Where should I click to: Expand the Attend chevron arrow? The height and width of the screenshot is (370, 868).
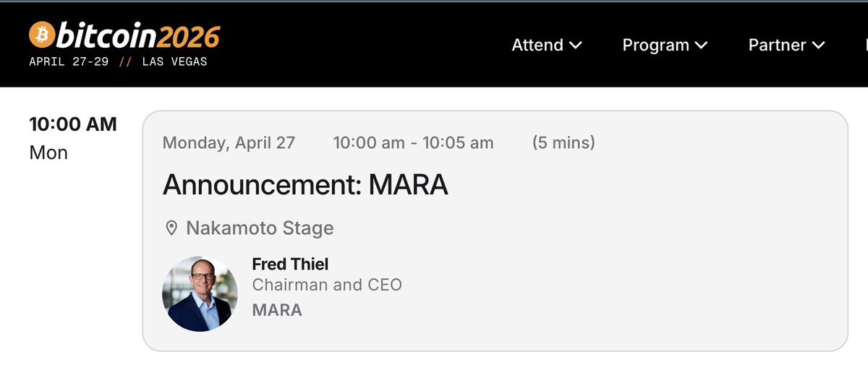tap(576, 45)
